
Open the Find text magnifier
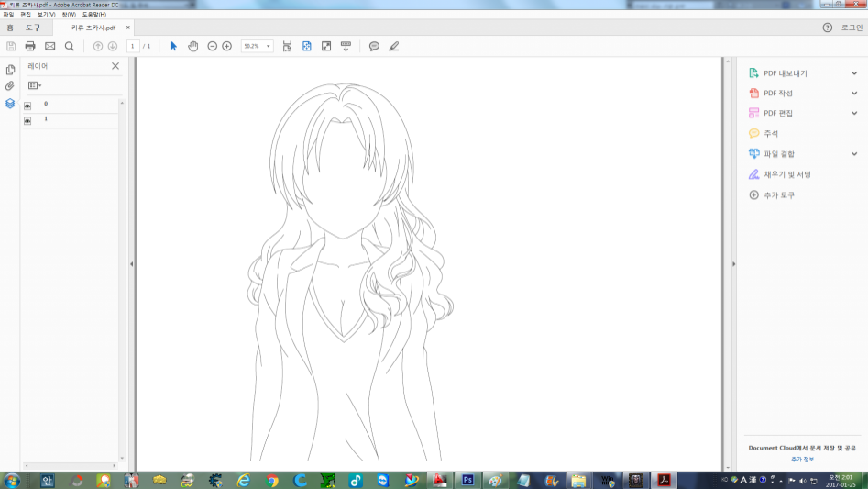[x=69, y=47]
